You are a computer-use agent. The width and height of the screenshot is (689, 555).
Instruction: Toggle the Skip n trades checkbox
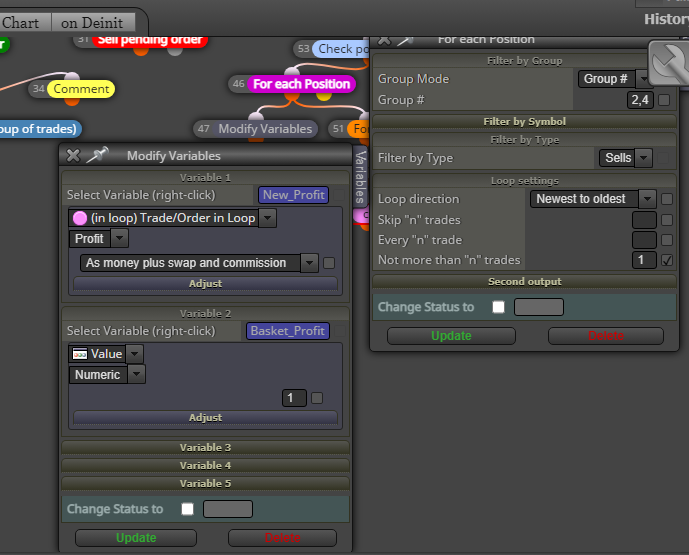coord(667,220)
